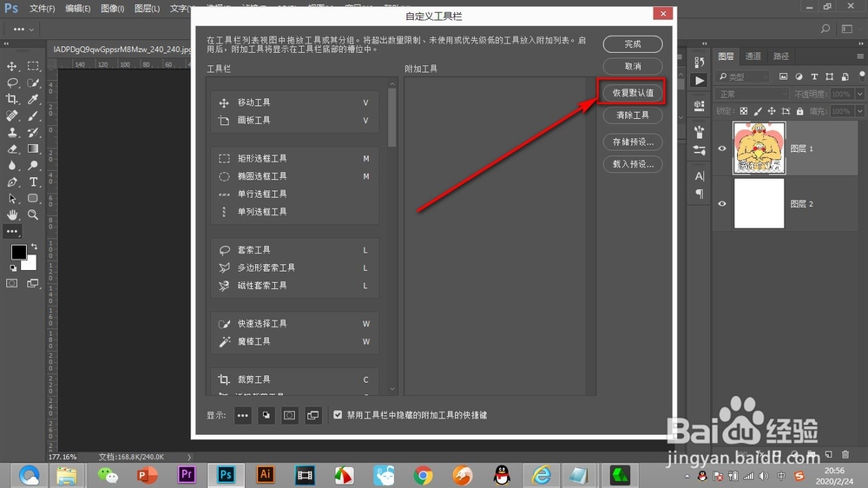Switch to the 通道 tab
Viewport: 868px width, 488px height.
[753, 56]
